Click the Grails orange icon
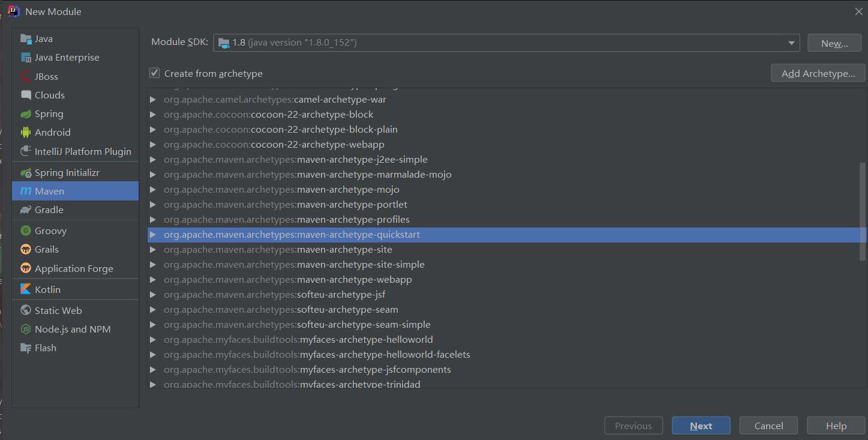The width and height of the screenshot is (868, 440). click(x=26, y=250)
